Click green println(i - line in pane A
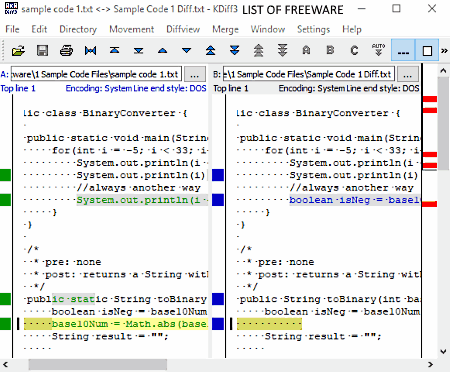The width and height of the screenshot is (450, 372). point(142,200)
